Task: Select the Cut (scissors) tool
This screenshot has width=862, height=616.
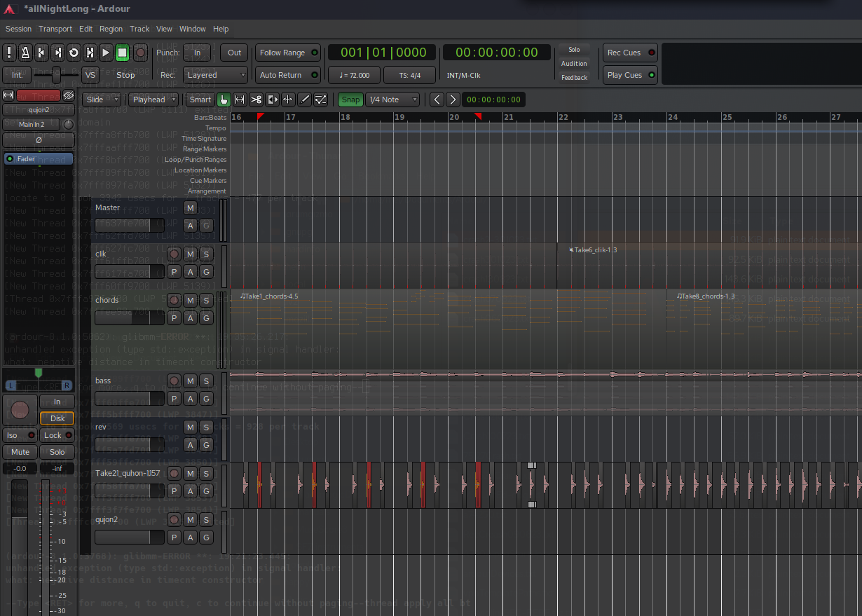Action: click(256, 100)
